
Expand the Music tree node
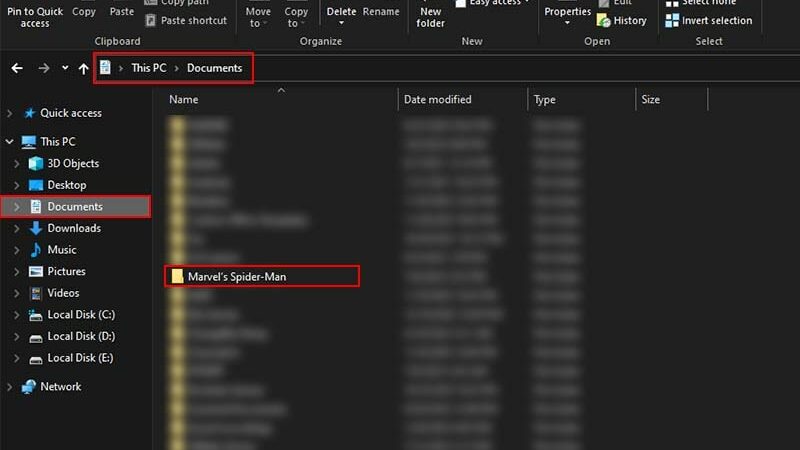16,249
